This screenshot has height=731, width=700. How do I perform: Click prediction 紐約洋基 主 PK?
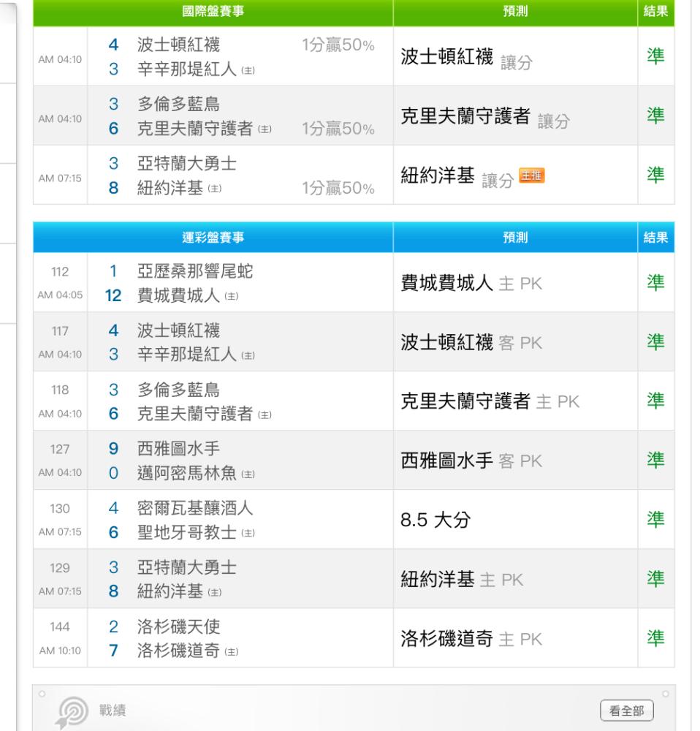click(462, 580)
